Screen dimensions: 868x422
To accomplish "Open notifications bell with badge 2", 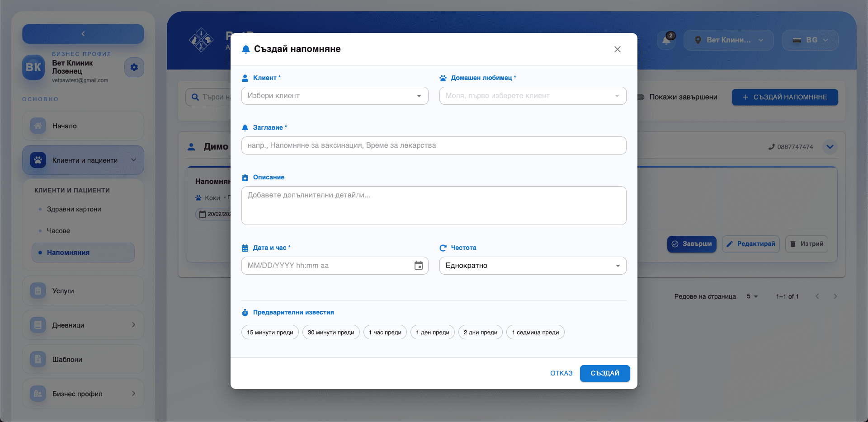I will [x=666, y=40].
